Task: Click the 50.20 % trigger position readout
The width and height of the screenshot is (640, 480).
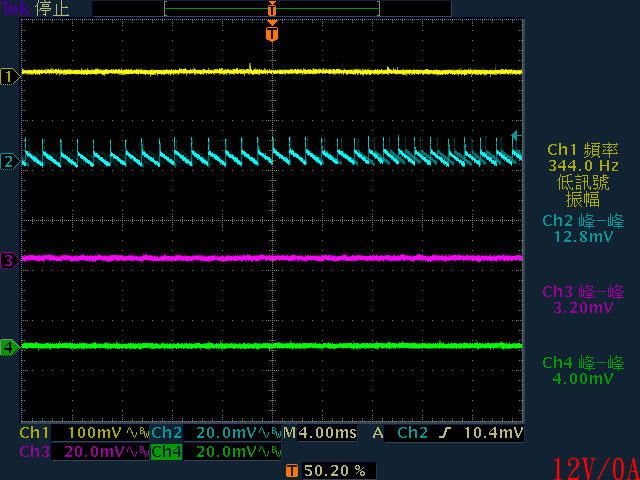Action: (x=335, y=471)
